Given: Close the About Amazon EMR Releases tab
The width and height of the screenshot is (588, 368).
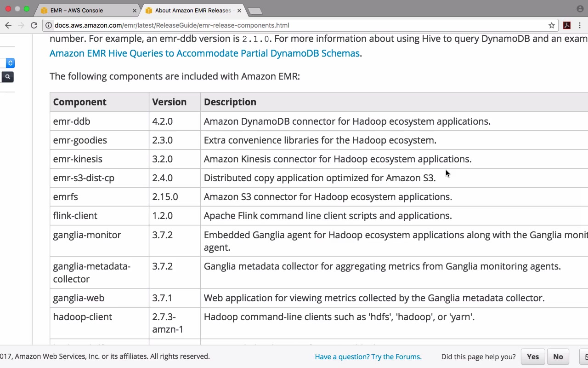Looking at the screenshot, I should click(x=239, y=10).
